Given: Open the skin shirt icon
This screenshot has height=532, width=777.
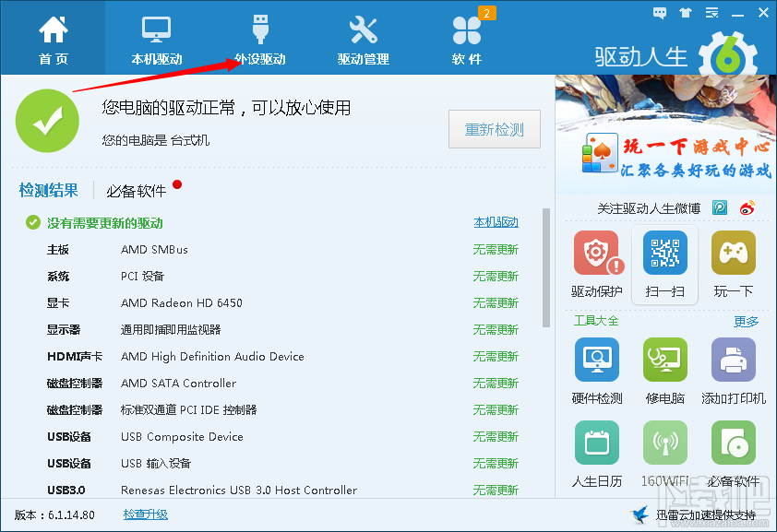Looking at the screenshot, I should pos(686,13).
